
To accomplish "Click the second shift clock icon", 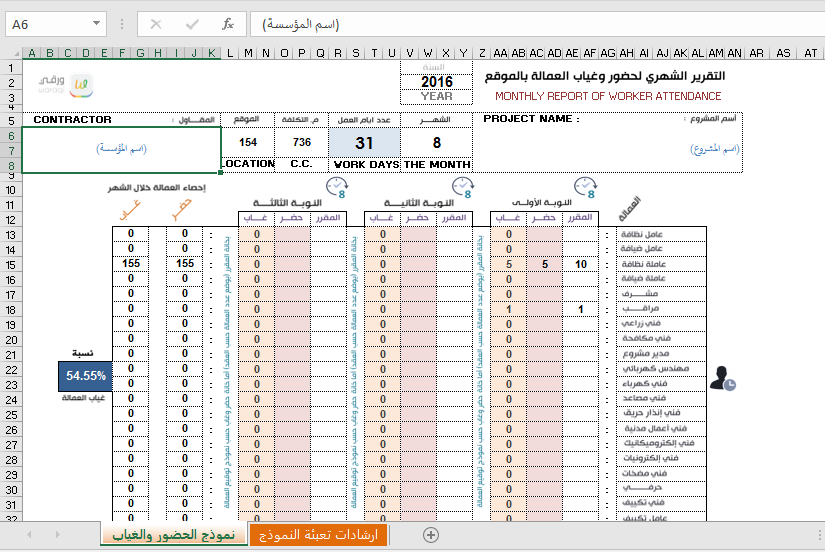I will (x=462, y=188).
